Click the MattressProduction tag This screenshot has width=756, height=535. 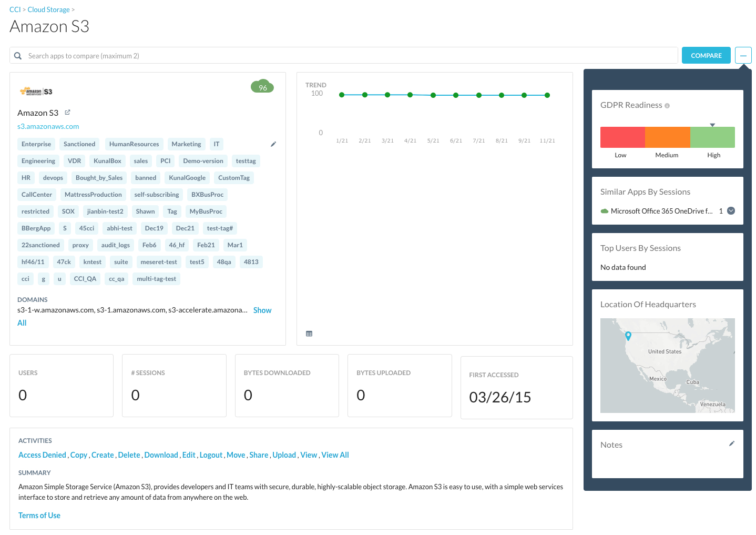93,195
